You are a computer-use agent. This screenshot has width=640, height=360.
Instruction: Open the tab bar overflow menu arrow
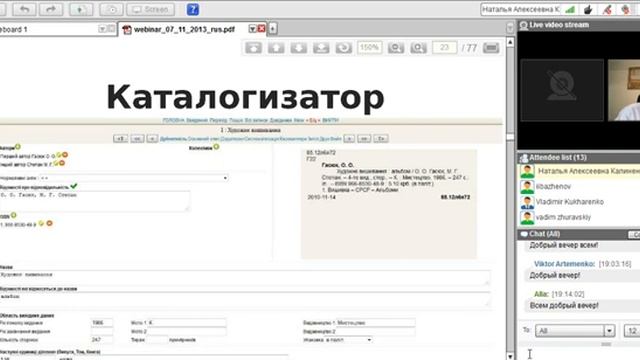coord(510,28)
